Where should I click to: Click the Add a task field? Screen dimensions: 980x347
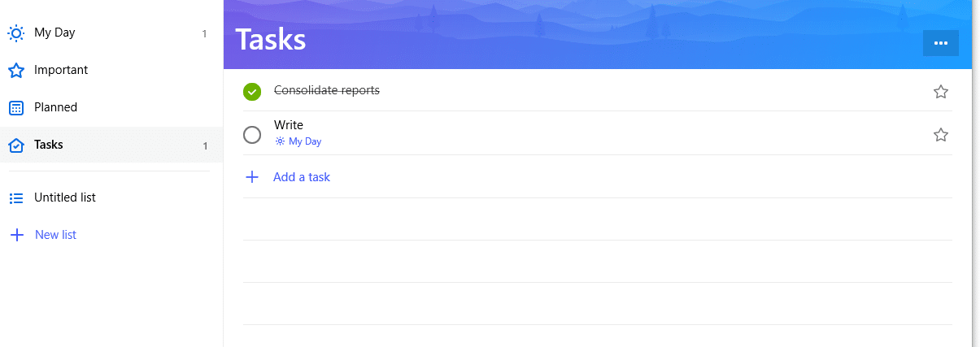pos(597,177)
